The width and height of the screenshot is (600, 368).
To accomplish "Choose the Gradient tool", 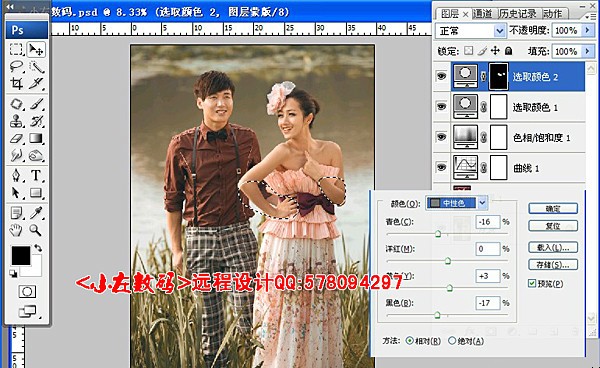I will 36,138.
